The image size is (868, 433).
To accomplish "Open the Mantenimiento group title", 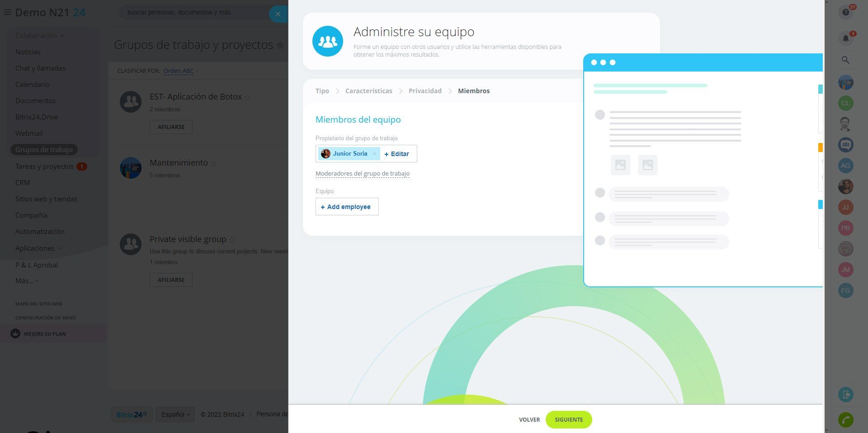I will point(179,163).
